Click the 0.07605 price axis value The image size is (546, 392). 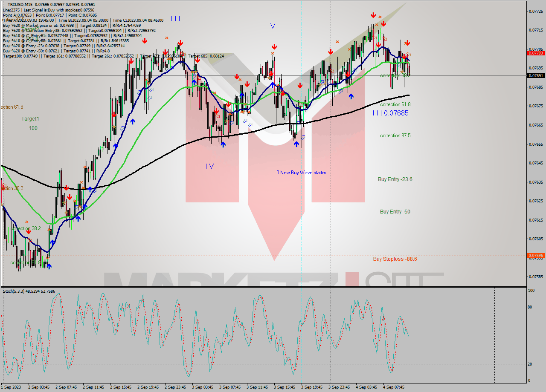click(536, 239)
